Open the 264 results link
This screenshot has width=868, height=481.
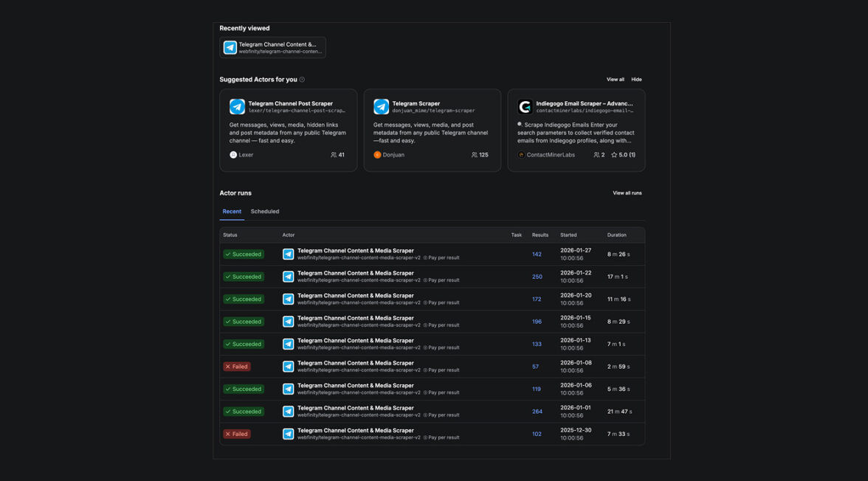pos(537,412)
